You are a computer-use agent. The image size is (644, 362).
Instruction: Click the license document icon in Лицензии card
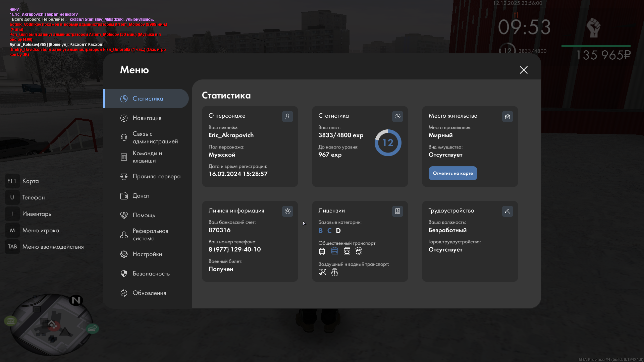pyautogui.click(x=397, y=211)
